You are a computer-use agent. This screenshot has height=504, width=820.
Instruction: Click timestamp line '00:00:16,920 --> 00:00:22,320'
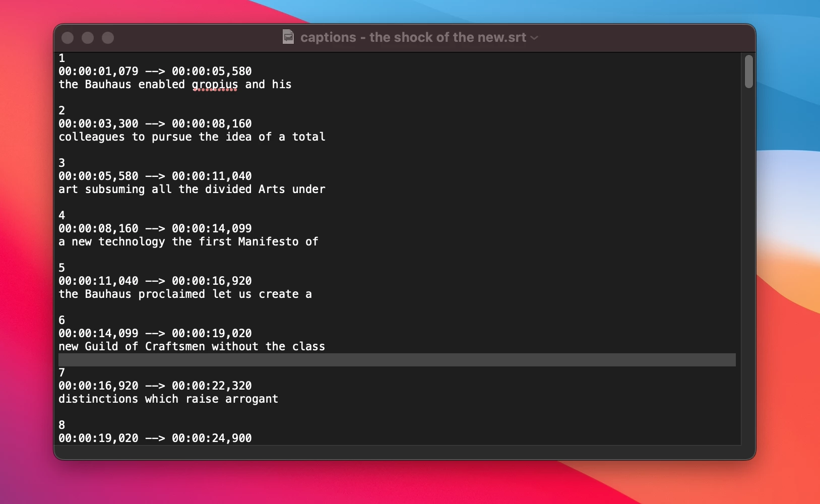coord(155,386)
